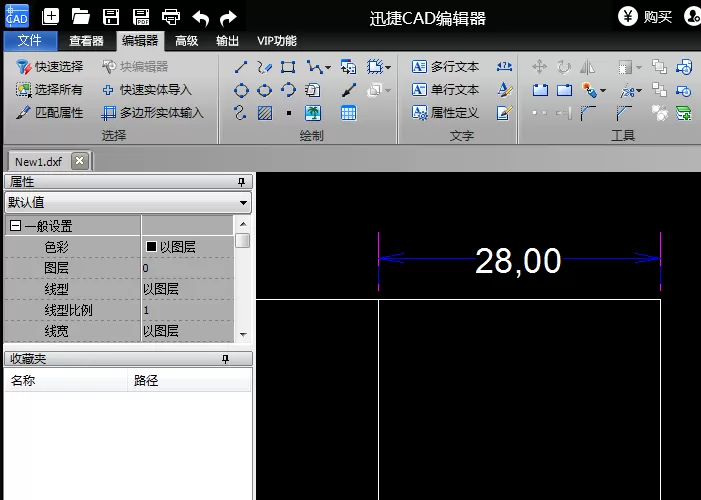701x500 pixels.
Task: Switch to the 编辑器 tab
Action: [140, 41]
